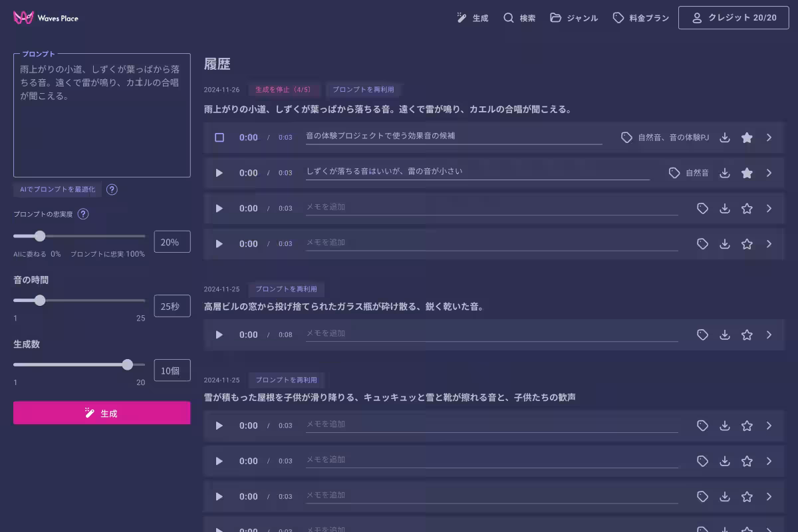Open tag picker on the glass bottle sound
Image resolution: width=798 pixels, height=532 pixels.
click(x=702, y=334)
